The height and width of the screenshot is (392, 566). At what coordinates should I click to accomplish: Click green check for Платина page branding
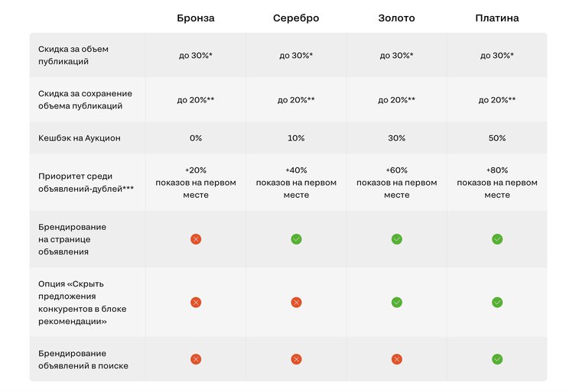[x=497, y=239]
